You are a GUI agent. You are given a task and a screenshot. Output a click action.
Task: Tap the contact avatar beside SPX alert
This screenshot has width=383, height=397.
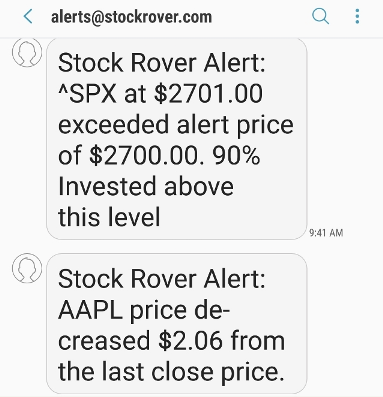(27, 52)
